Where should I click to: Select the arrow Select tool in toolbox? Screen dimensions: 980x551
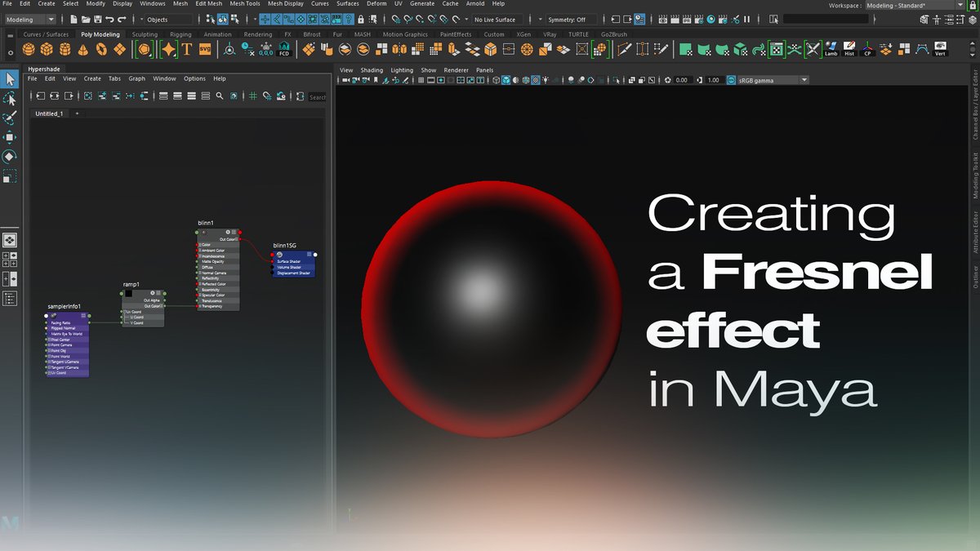10,79
